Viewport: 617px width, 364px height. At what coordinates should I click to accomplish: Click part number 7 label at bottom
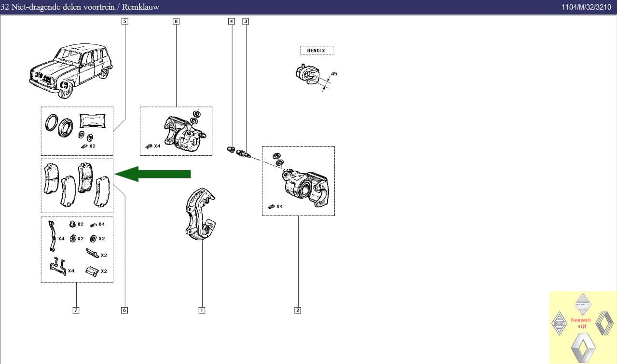[x=76, y=310]
